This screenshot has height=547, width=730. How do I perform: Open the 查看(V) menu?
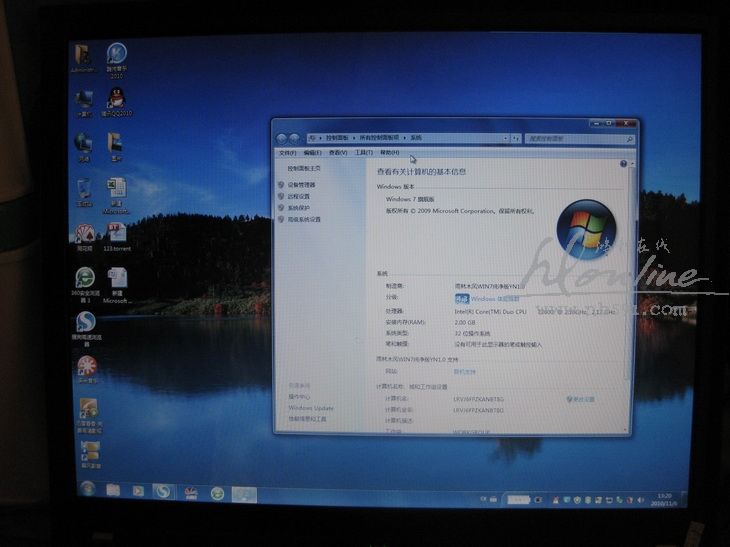tap(337, 153)
